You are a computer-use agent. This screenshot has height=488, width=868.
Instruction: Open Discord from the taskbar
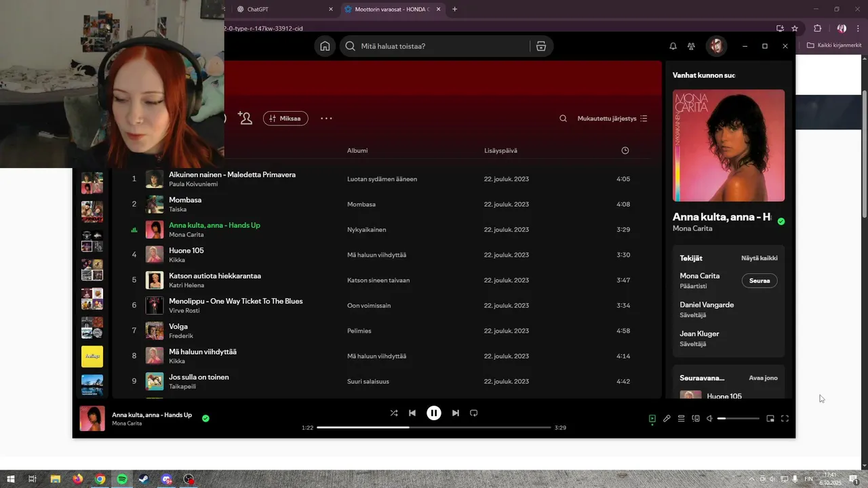[166, 479]
